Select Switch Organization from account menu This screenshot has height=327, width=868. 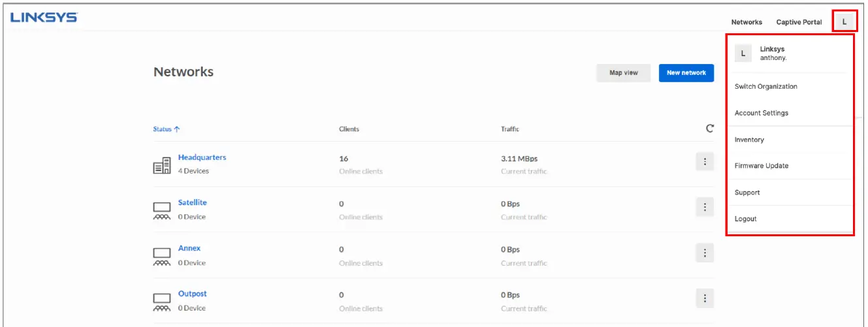(x=765, y=87)
